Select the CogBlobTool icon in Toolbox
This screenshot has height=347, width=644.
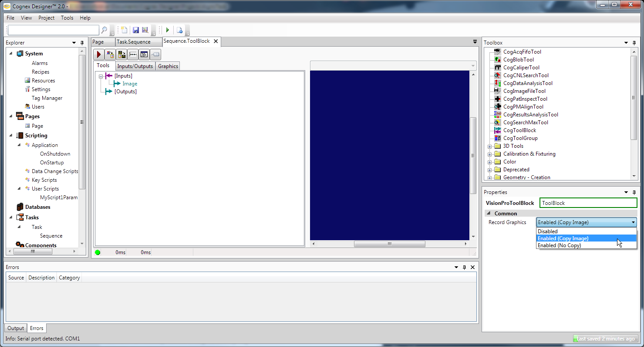tap(498, 60)
